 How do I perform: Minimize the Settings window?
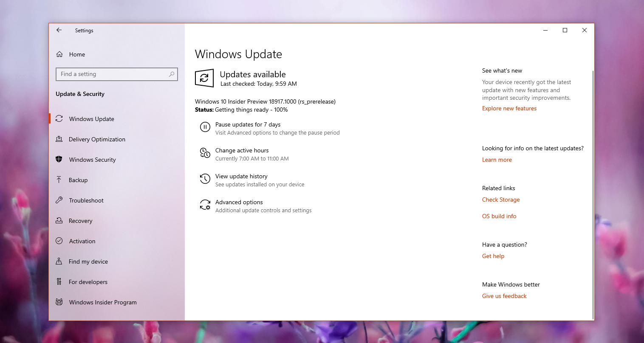coord(545,30)
